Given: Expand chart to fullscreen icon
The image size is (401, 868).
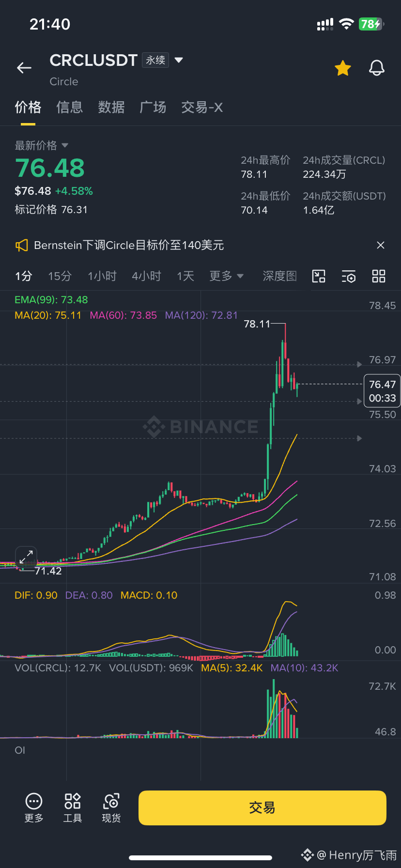Looking at the screenshot, I should 26,558.
